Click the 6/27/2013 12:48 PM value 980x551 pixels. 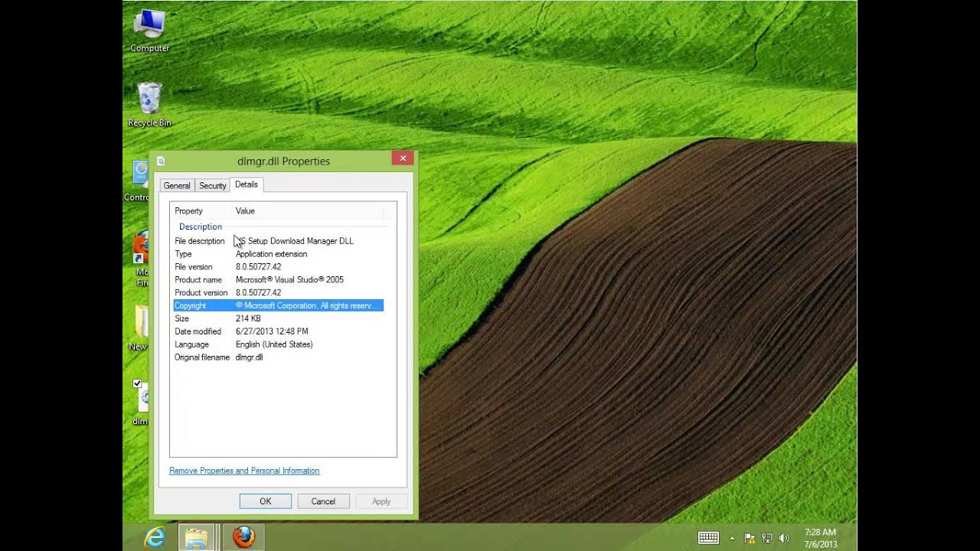pos(272,331)
